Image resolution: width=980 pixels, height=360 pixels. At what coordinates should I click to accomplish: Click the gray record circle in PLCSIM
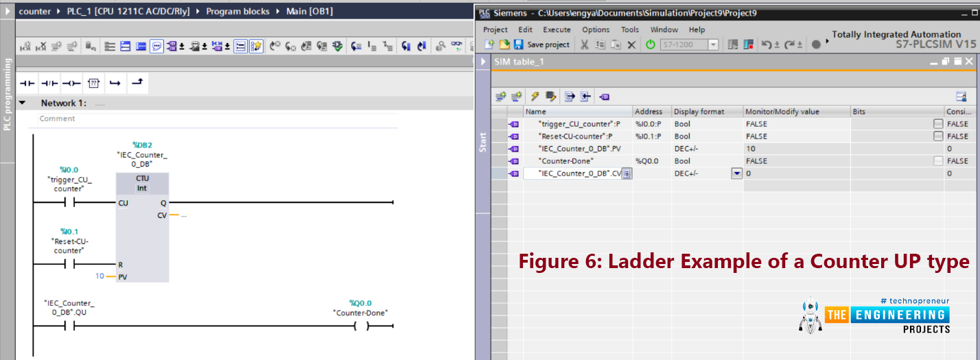(x=816, y=45)
